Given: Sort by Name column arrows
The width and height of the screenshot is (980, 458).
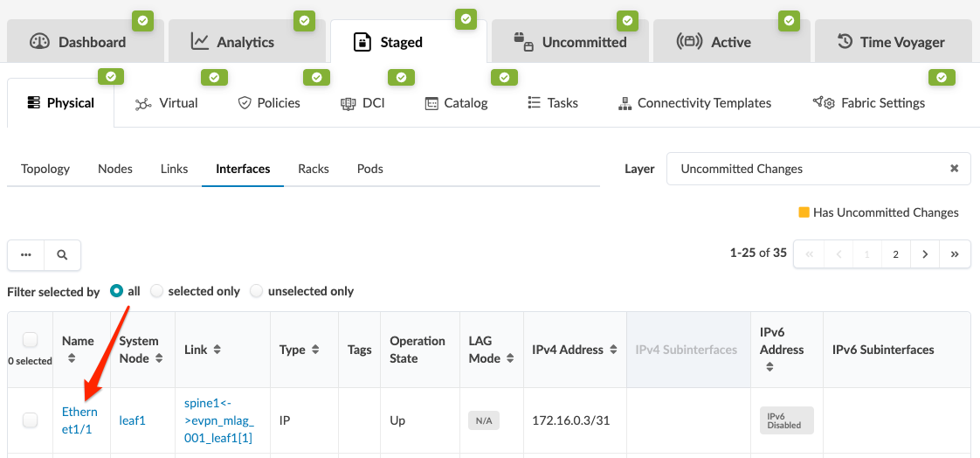Looking at the screenshot, I should 72,358.
